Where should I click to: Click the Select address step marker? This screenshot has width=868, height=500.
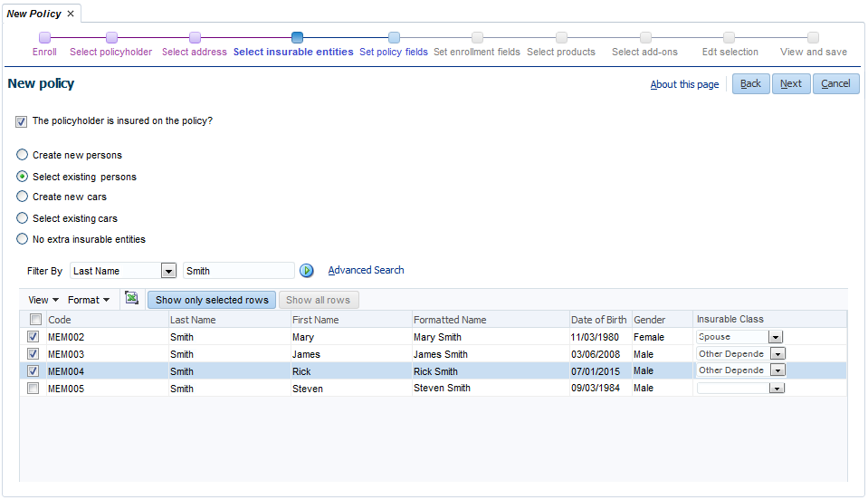tap(195, 38)
